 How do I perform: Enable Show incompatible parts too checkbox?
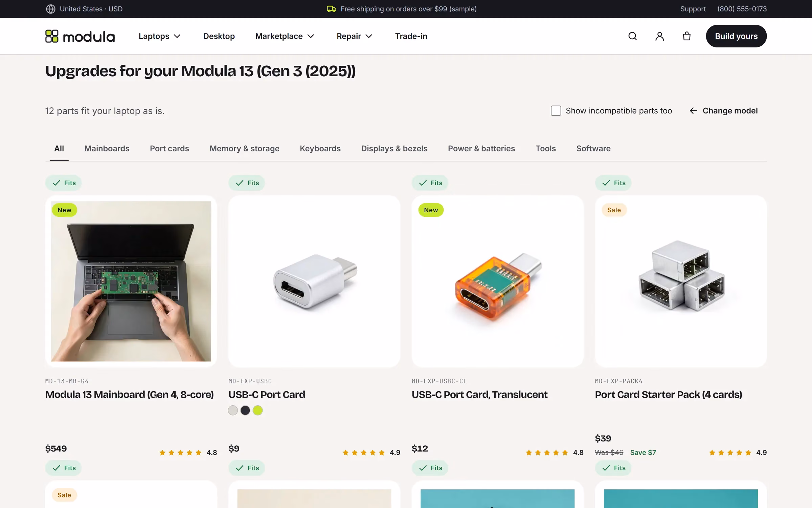(x=556, y=111)
